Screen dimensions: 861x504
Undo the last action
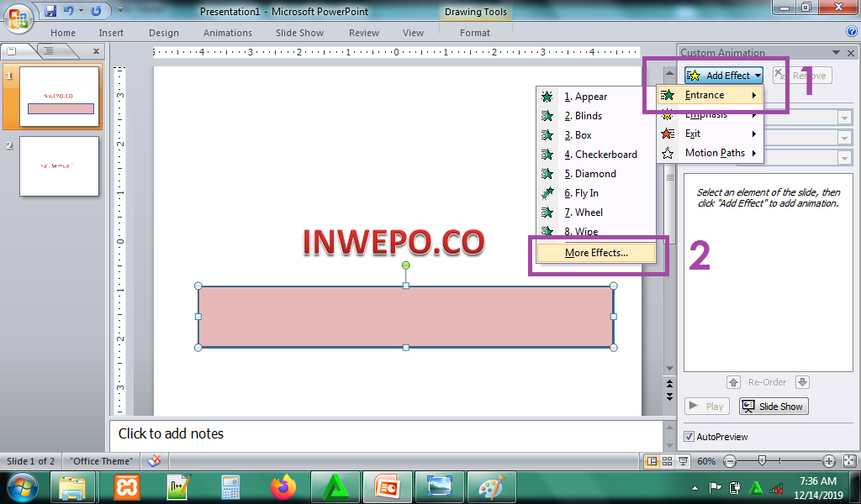click(69, 10)
